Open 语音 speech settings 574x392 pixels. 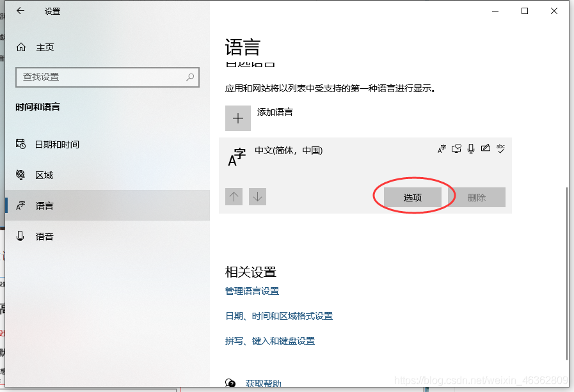108,236
